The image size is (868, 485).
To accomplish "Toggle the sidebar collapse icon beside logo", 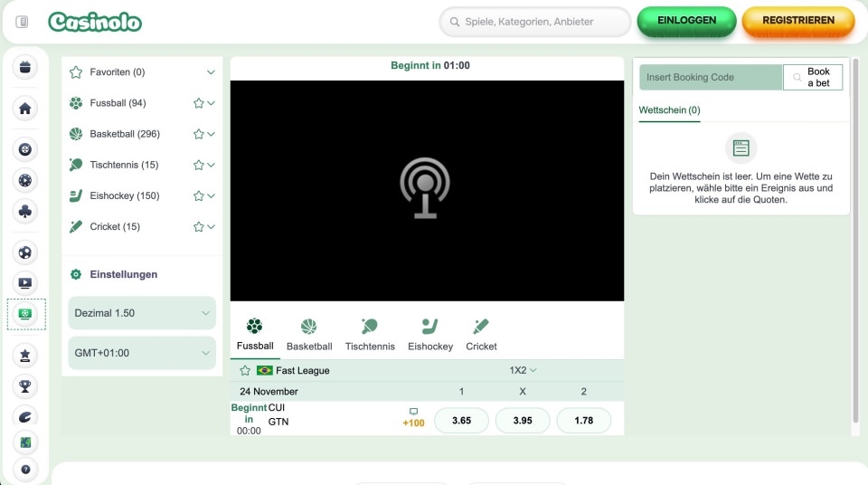I will pos(23,22).
